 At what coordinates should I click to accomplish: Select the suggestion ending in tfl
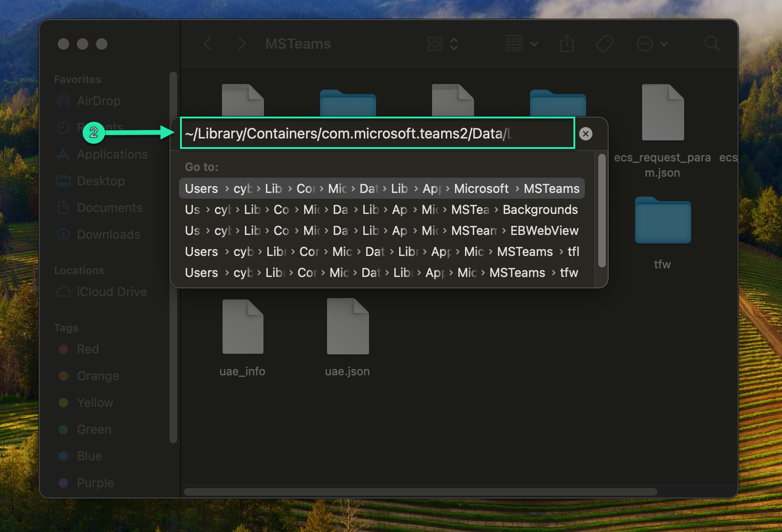pyautogui.click(x=382, y=252)
